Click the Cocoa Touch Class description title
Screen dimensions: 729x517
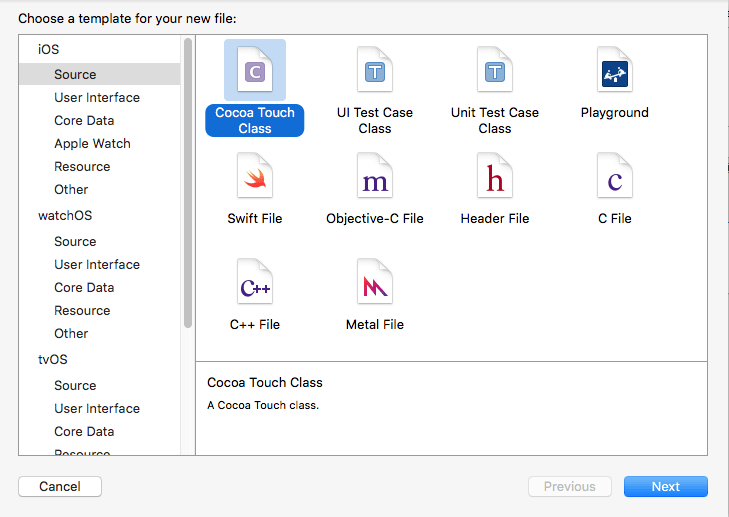coord(265,383)
